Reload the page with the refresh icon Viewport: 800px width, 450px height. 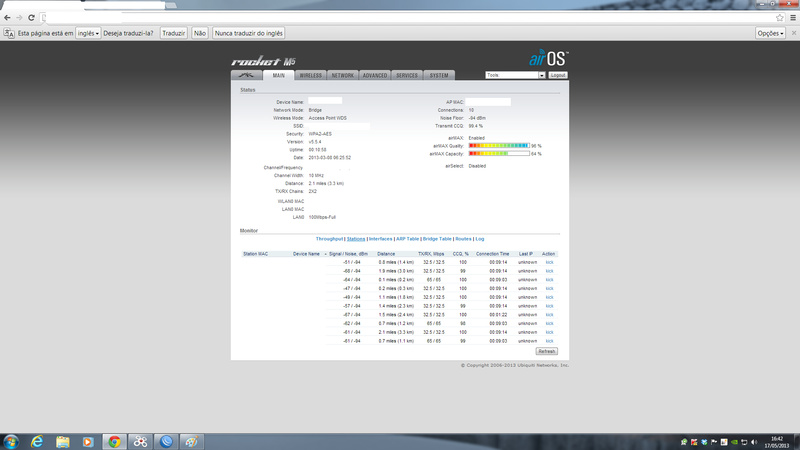(31, 17)
